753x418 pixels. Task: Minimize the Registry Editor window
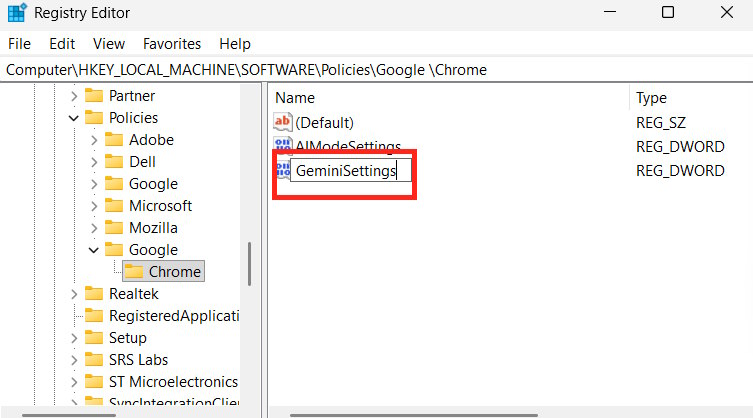coord(610,12)
